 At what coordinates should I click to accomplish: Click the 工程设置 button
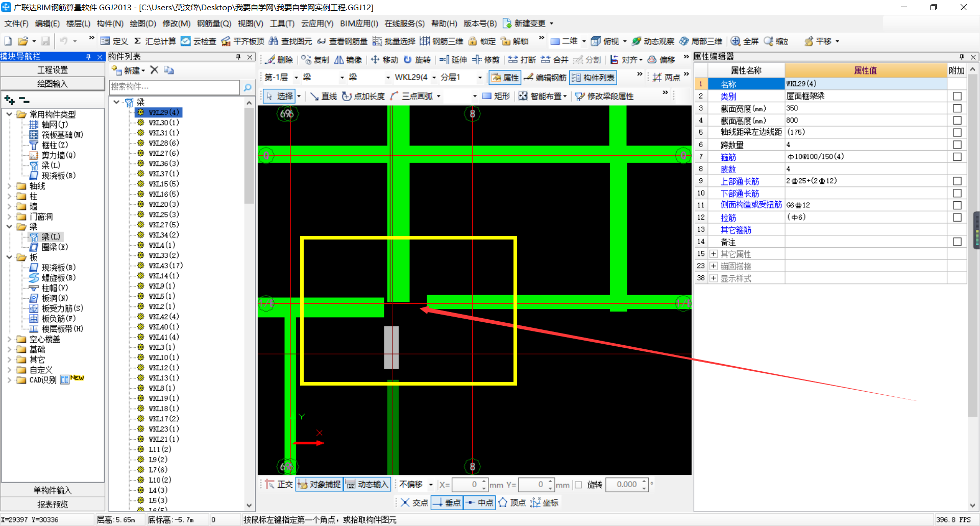[53, 69]
